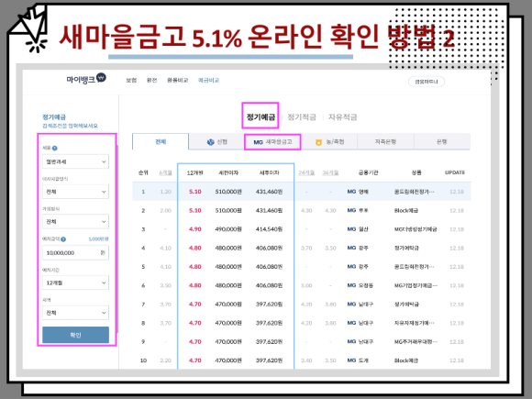This screenshot has width=532, height=399.
Task: Click the 12개월 column header
Action: pos(195,172)
